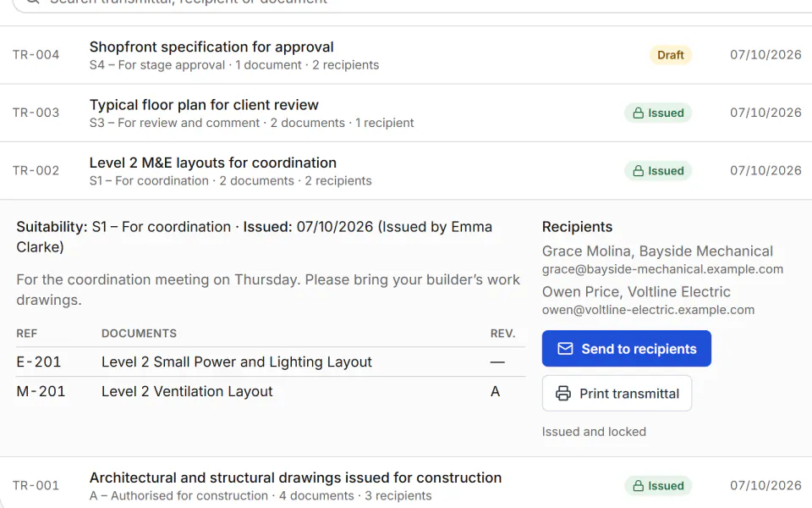The width and height of the screenshot is (812, 508).
Task: Click the lock icon on TR-002 Issued badge
Action: (639, 171)
